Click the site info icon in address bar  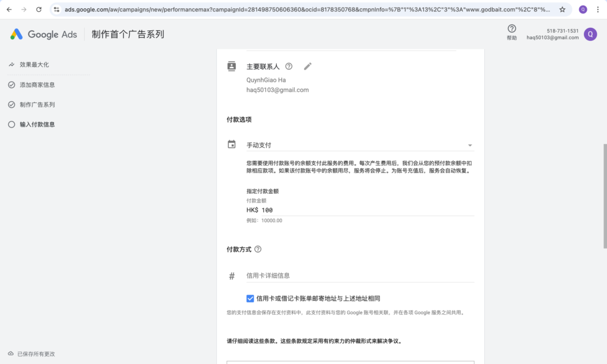pos(56,9)
